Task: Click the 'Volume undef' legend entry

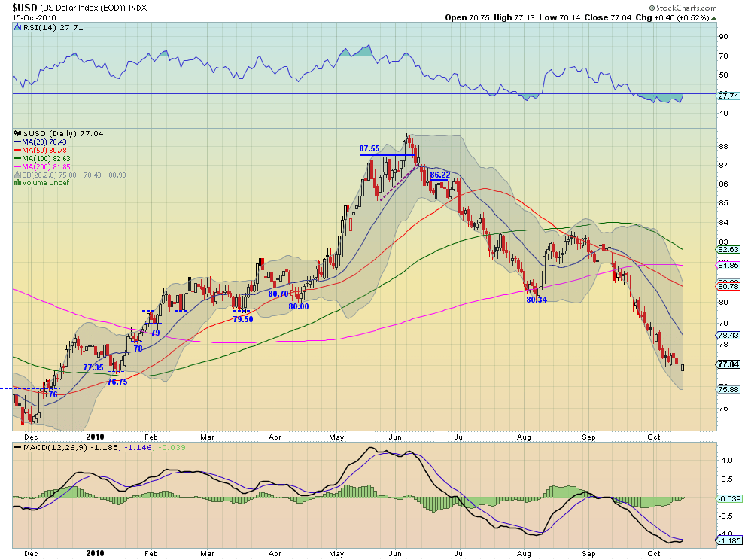Action: pos(46,183)
